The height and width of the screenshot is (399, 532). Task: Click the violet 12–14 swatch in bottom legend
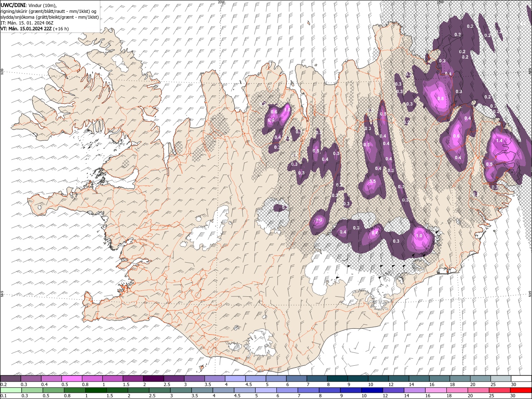[394, 390]
